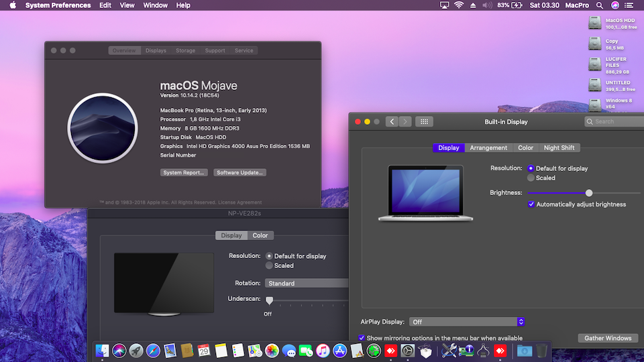Open the Wi-Fi status menu
The height and width of the screenshot is (362, 644).
tap(459, 5)
